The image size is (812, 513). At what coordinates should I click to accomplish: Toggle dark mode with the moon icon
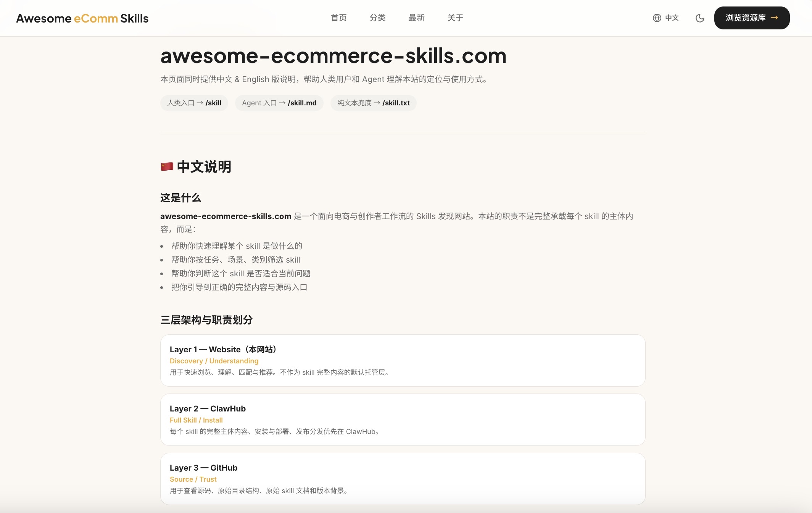point(700,18)
